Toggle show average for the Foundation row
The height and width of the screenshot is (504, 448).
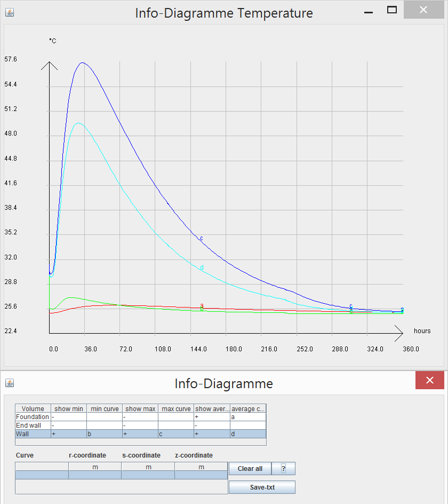(212, 417)
